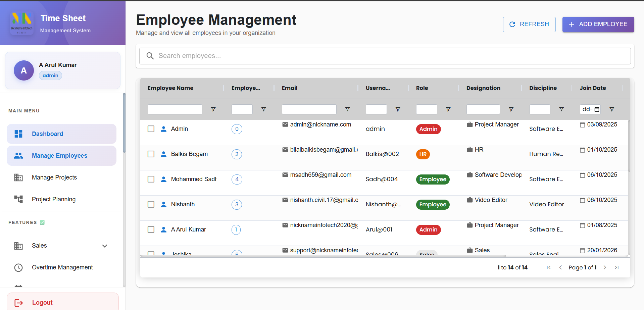Screen dimensions: 644x310
Task: Check the row for A Arul Kumar
Action: tap(151, 229)
